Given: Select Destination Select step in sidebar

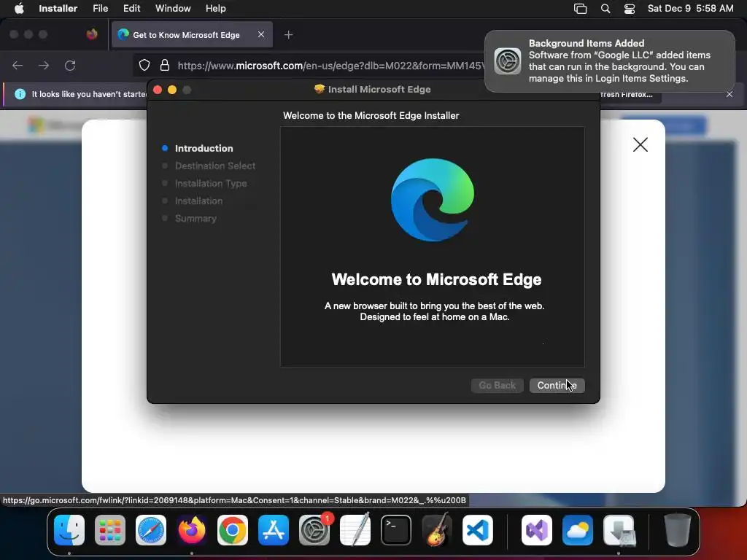Looking at the screenshot, I should coord(215,166).
